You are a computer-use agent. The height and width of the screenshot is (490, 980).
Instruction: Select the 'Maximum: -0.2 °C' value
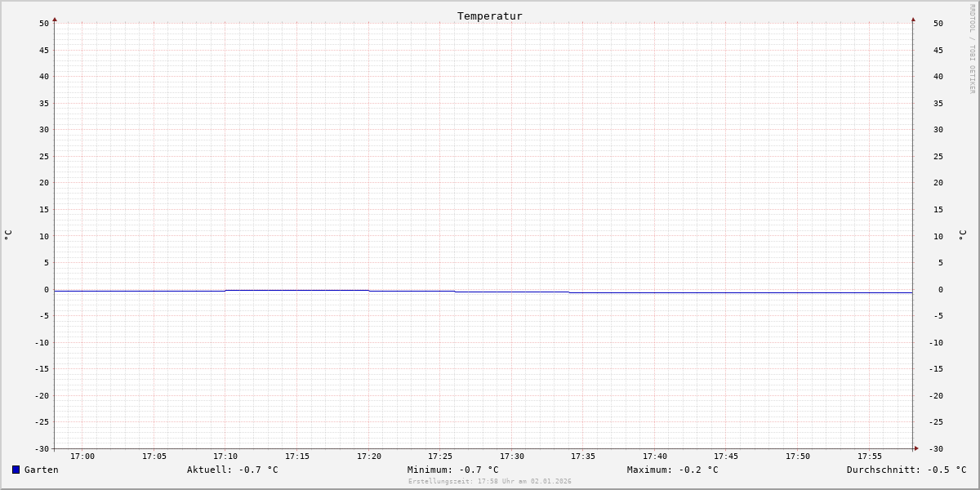click(x=673, y=470)
